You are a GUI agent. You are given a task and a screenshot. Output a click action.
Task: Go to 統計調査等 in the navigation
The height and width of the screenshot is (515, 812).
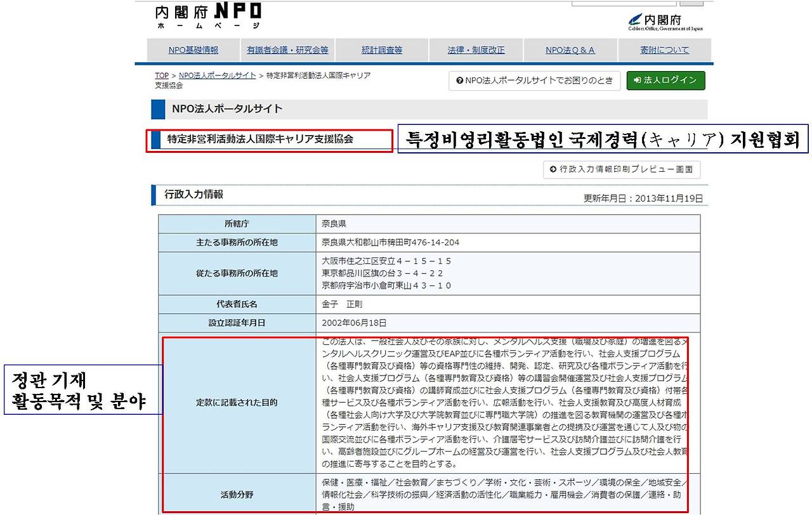coord(382,50)
